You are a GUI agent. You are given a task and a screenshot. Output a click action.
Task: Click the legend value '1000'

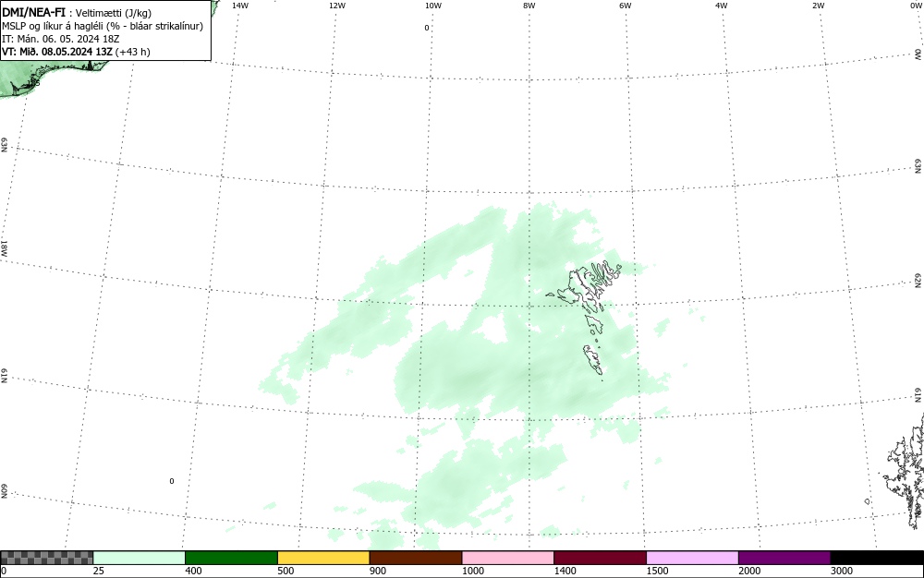pyautogui.click(x=472, y=571)
